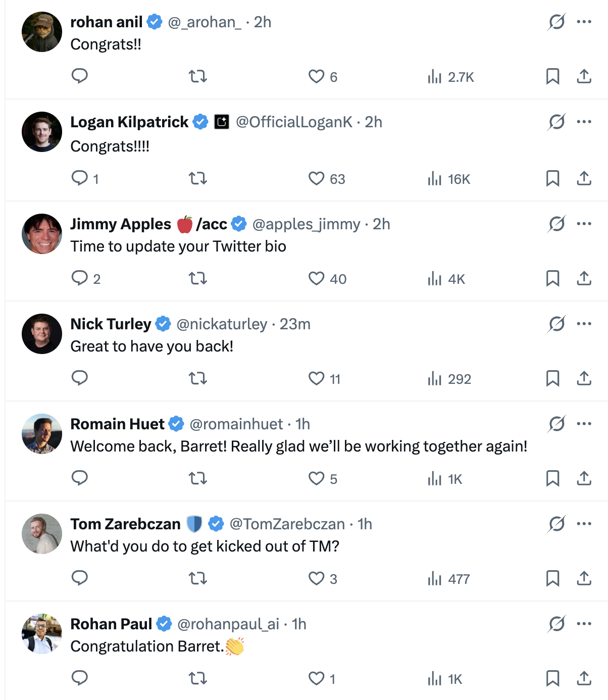The image size is (608, 700).
Task: Like Jimmy Apples' Twitter bio tweet
Action: coord(317,279)
